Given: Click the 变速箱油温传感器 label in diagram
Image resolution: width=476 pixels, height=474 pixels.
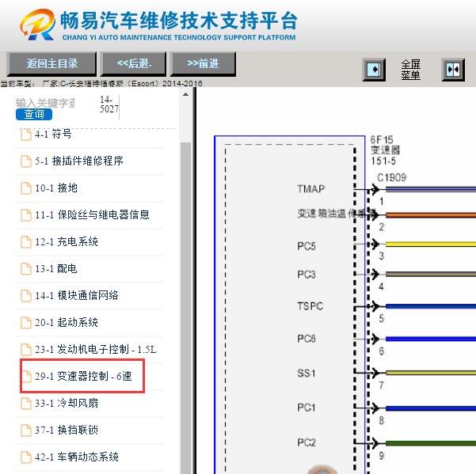Looking at the screenshot, I should 337,214.
